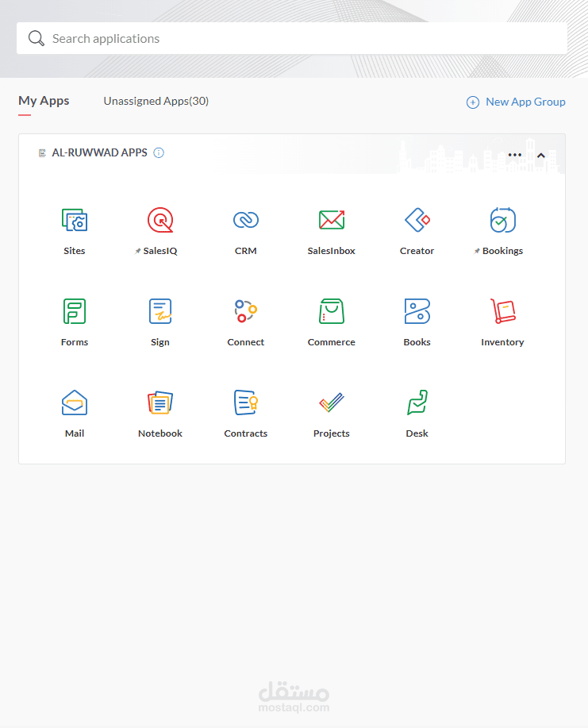Click the Connect label text

[x=245, y=342]
